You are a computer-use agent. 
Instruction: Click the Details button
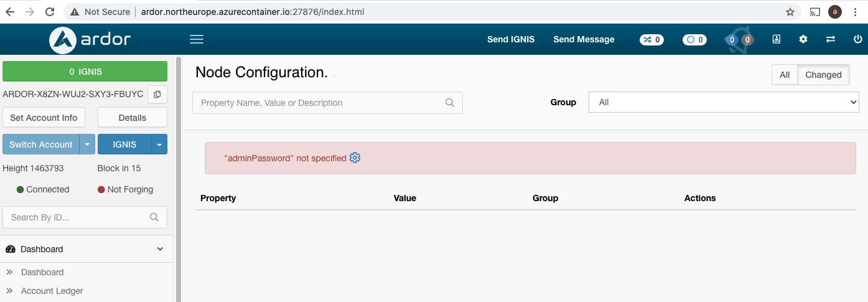coord(133,118)
